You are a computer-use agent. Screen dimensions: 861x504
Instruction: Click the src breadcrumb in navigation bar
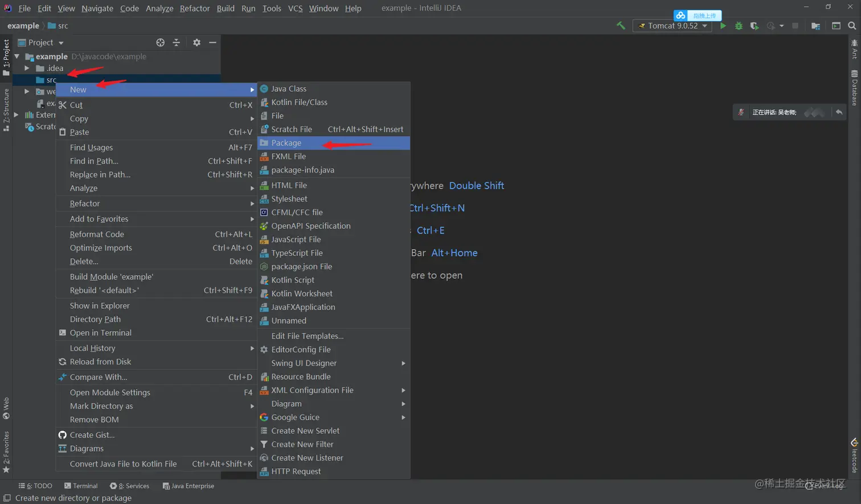click(58, 26)
